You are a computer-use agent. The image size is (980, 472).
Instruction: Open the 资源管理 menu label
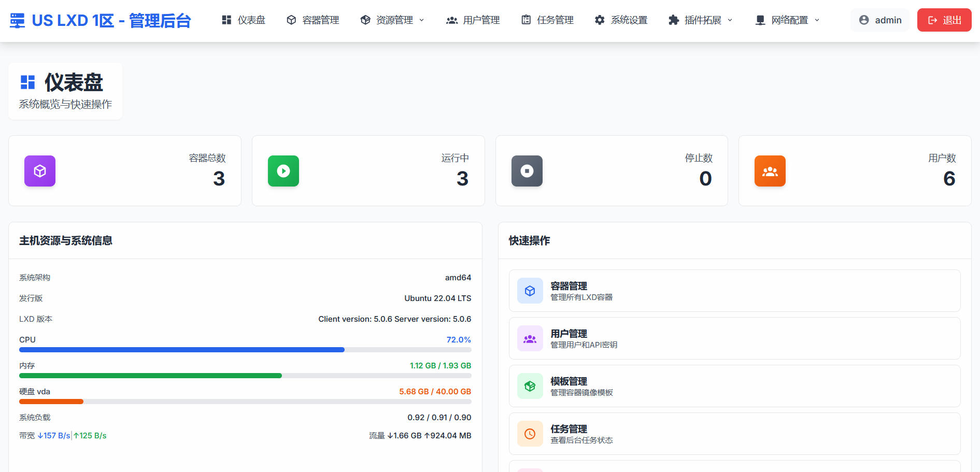tap(394, 20)
